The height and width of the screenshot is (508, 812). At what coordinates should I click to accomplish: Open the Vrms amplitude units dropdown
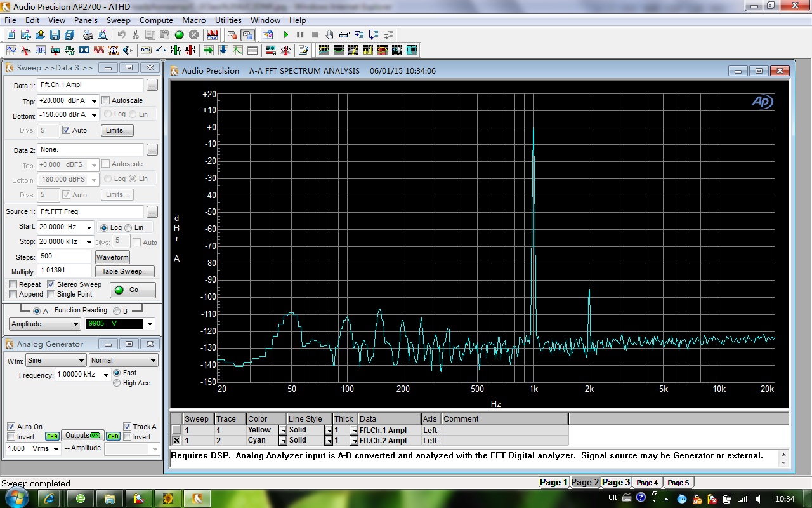point(56,449)
